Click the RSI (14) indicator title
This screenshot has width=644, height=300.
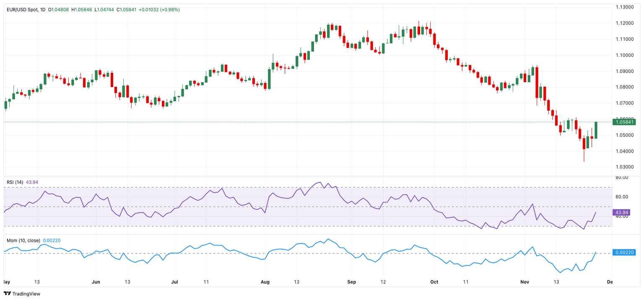(15, 182)
